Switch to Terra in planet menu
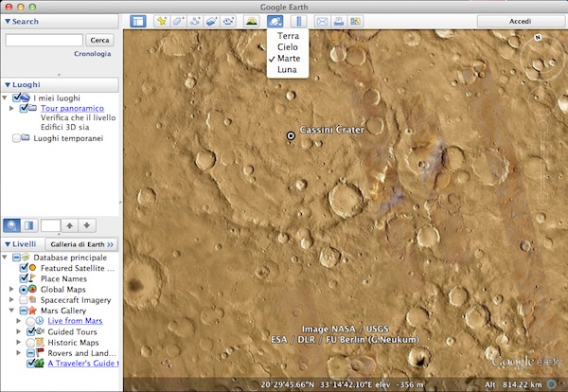The image size is (568, 392). click(288, 35)
